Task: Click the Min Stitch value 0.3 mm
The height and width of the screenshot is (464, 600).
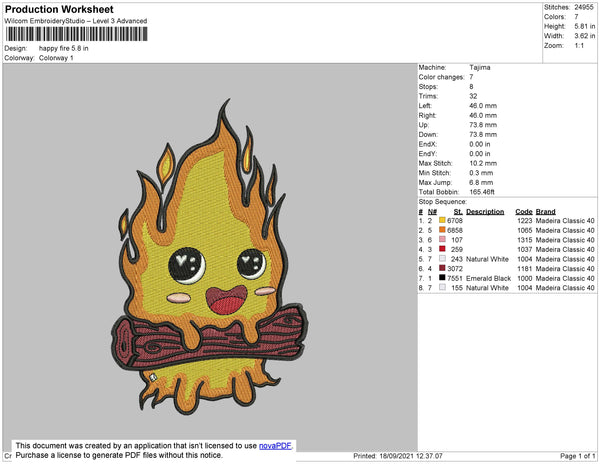Action: 481,173
